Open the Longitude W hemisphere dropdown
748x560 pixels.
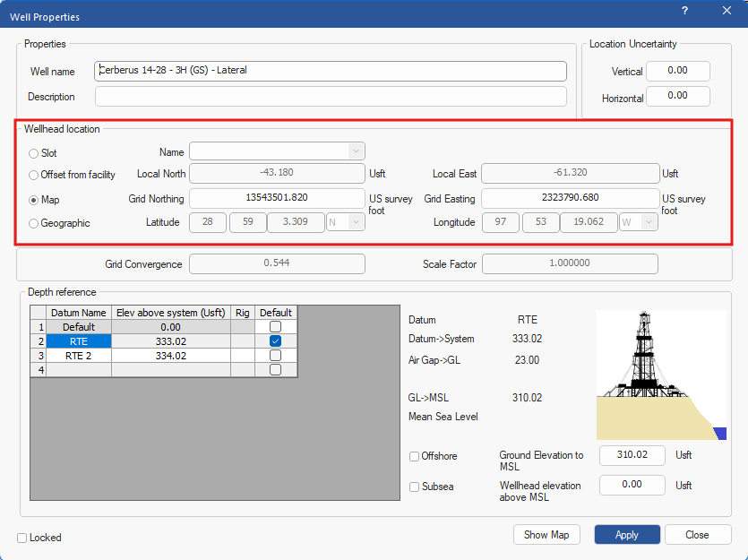(639, 222)
